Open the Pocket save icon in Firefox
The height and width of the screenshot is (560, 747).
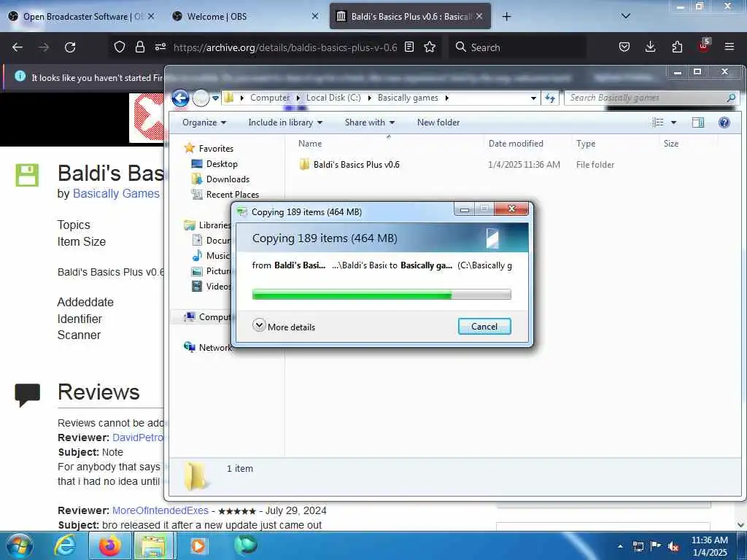click(x=624, y=47)
